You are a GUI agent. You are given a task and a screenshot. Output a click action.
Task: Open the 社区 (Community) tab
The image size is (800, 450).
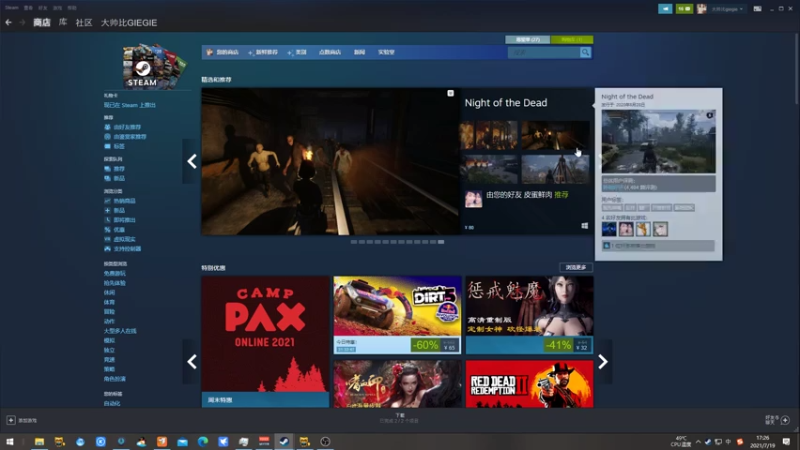click(84, 22)
